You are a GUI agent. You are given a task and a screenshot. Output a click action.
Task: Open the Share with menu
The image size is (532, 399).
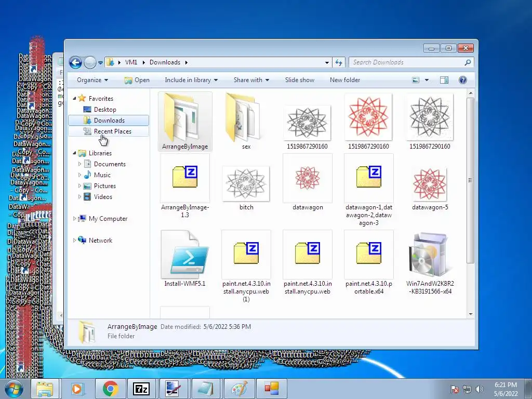[251, 80]
